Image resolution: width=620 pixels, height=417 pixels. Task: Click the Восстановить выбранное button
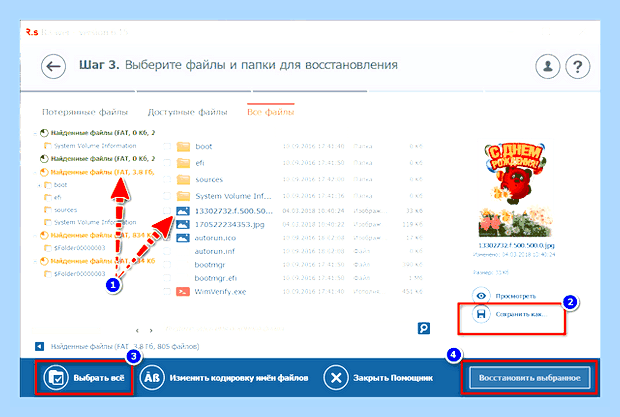click(x=529, y=378)
